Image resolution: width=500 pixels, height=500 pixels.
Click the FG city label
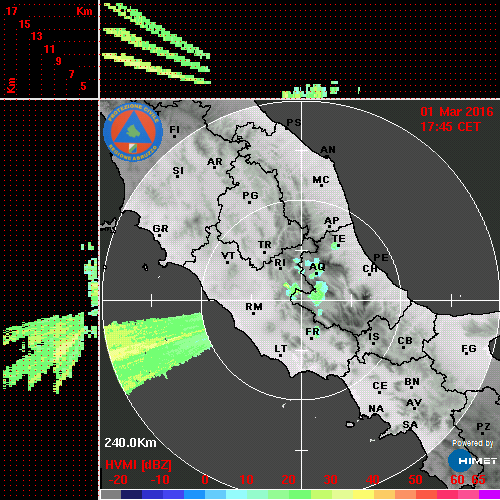(x=469, y=349)
